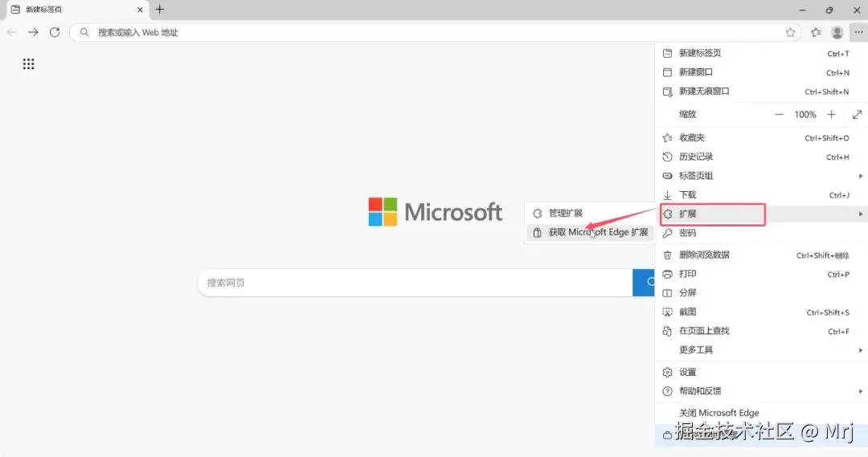Screen dimensions: 868x457
Task: Click the full screen arrow icon
Action: [857, 115]
